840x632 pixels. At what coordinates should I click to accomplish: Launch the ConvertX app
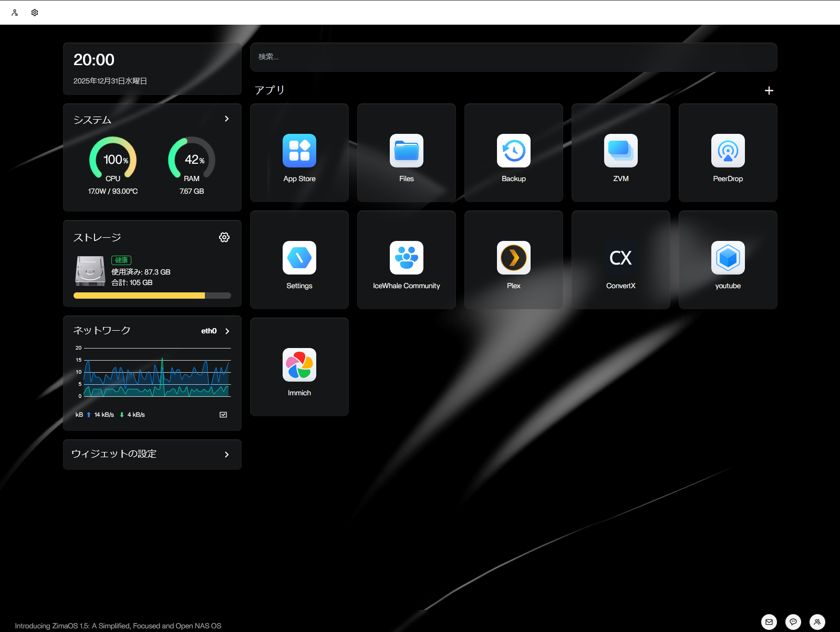click(620, 258)
